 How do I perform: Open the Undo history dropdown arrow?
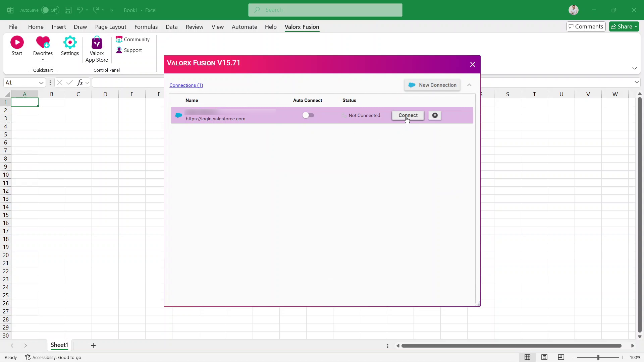87,10
